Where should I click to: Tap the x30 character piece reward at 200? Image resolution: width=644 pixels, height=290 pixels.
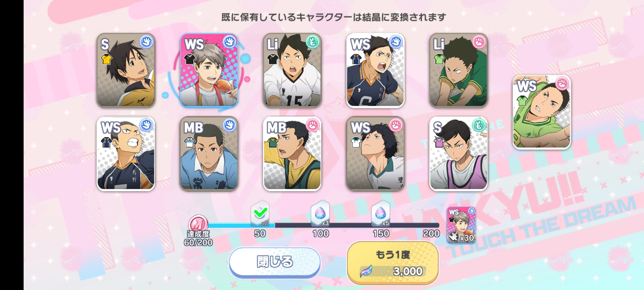(461, 225)
